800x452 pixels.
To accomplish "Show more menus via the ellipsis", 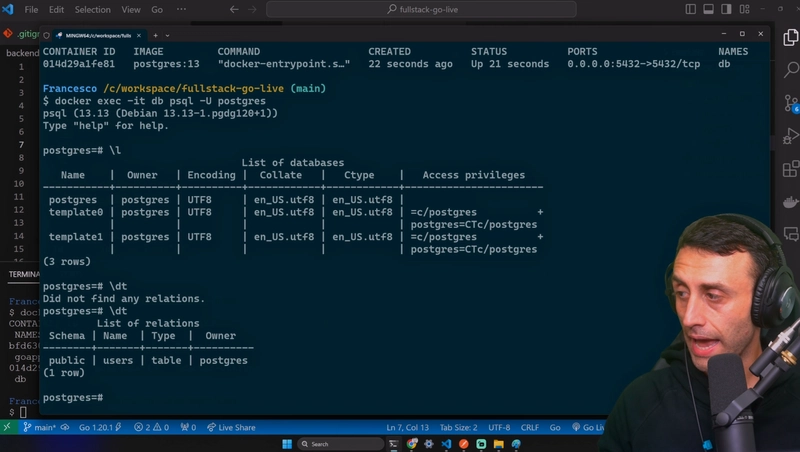I will pyautogui.click(x=181, y=10).
